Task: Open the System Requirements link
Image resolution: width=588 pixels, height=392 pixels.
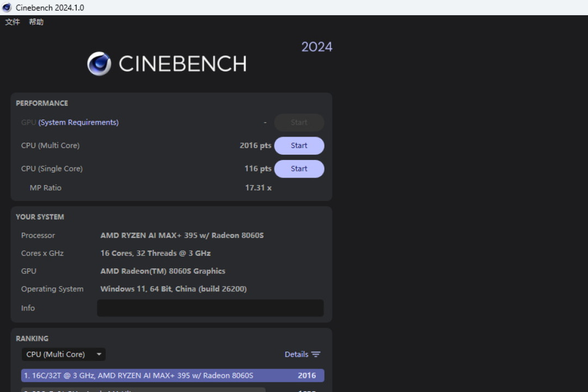Action: (x=78, y=122)
